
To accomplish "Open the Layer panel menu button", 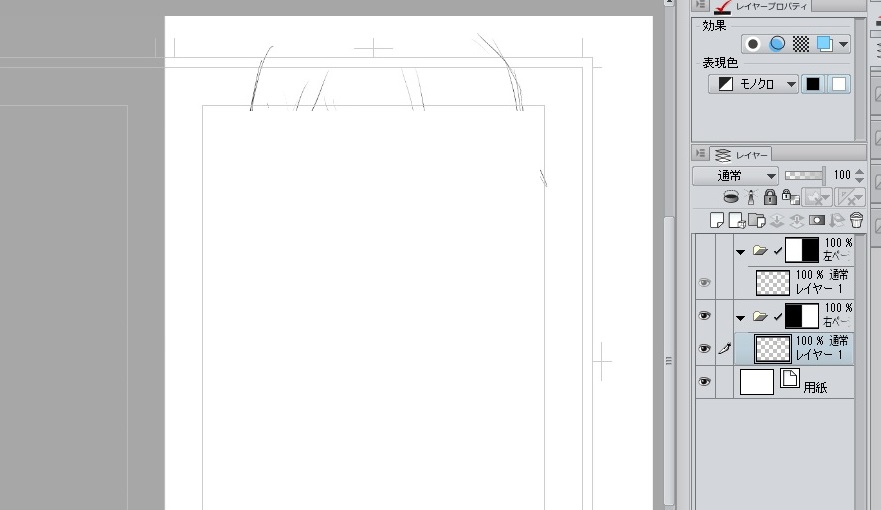I will click(700, 153).
